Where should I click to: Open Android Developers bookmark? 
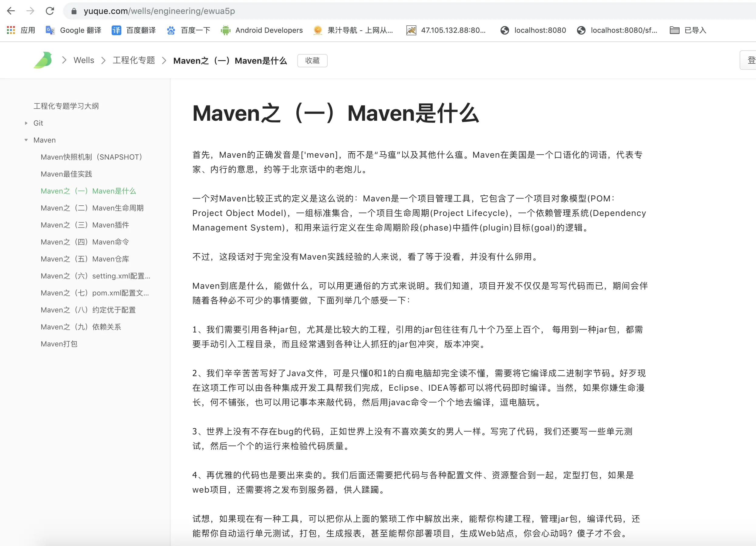click(262, 30)
